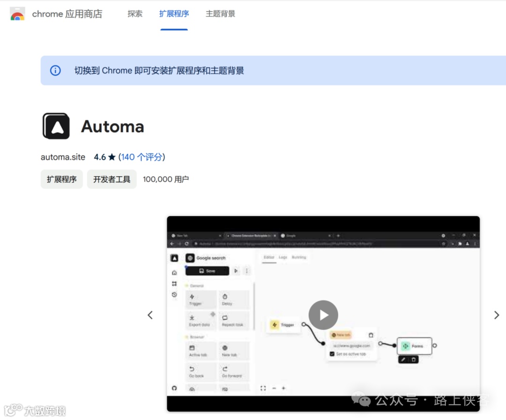Click the Trigger block in the blocks list
The width and height of the screenshot is (506, 420).
point(201,300)
